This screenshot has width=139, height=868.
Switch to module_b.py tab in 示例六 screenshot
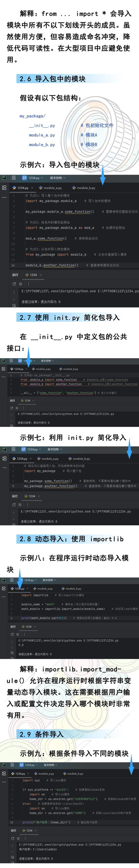pos(84,188)
